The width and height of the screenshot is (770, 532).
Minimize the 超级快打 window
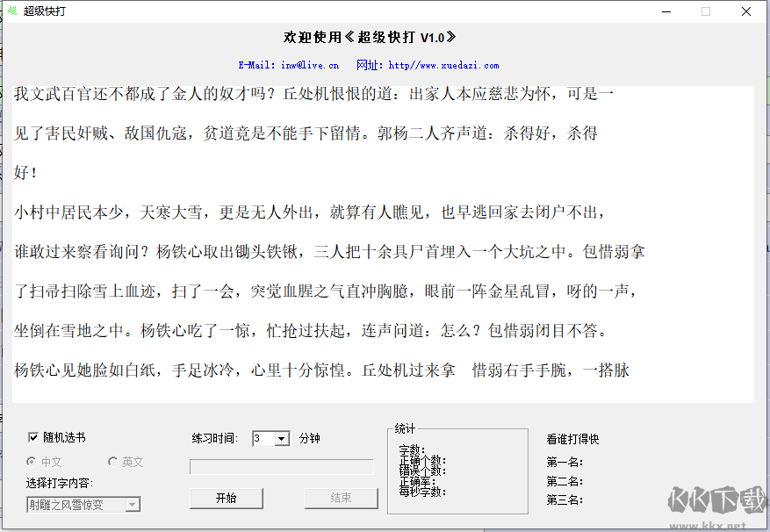click(x=666, y=11)
